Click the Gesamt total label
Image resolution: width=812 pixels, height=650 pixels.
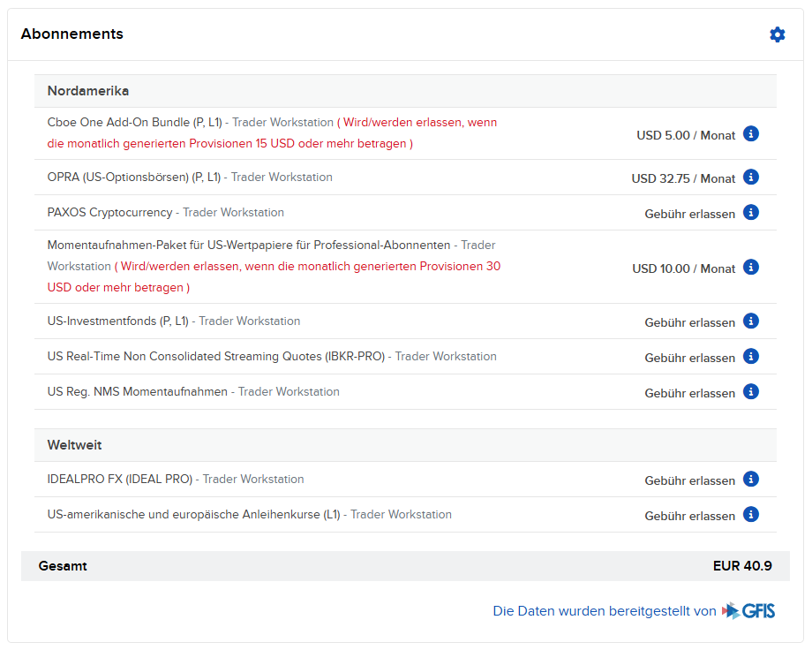(x=63, y=566)
